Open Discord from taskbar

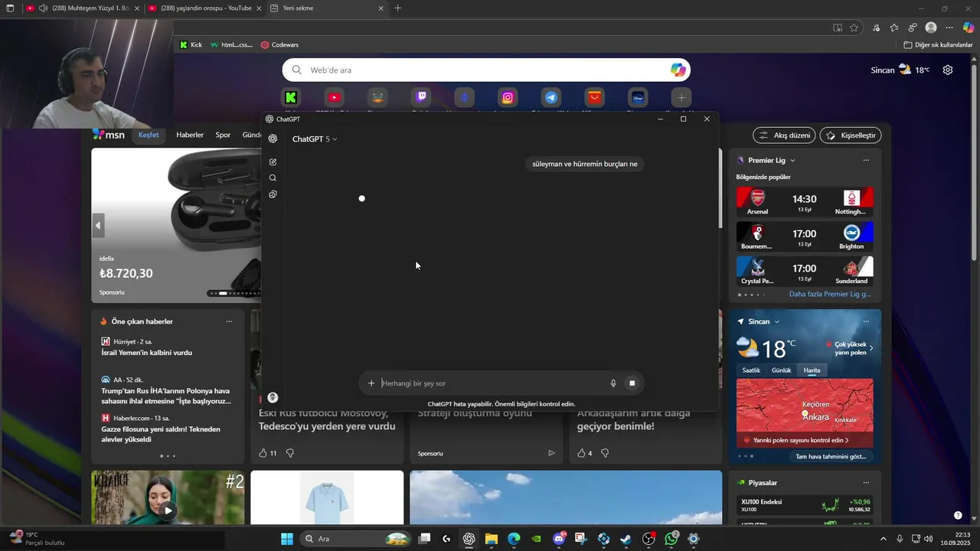[x=559, y=539]
